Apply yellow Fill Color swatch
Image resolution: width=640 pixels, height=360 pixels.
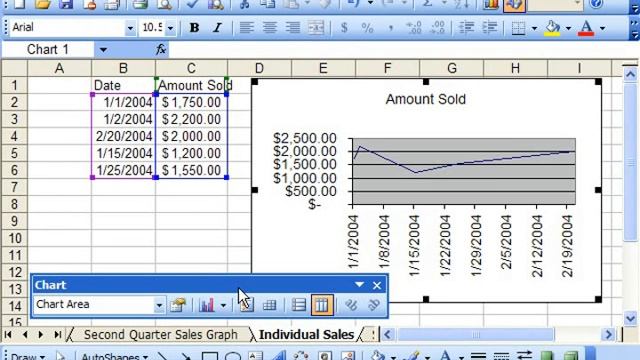[x=553, y=28]
